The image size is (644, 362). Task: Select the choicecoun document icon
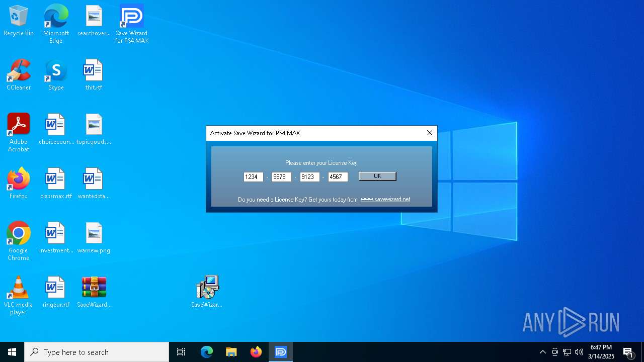point(56,130)
